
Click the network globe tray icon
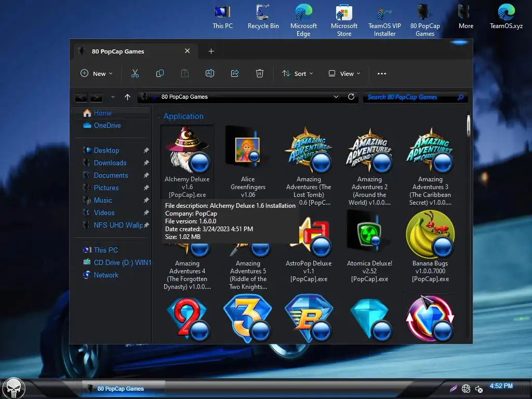pyautogui.click(x=466, y=389)
